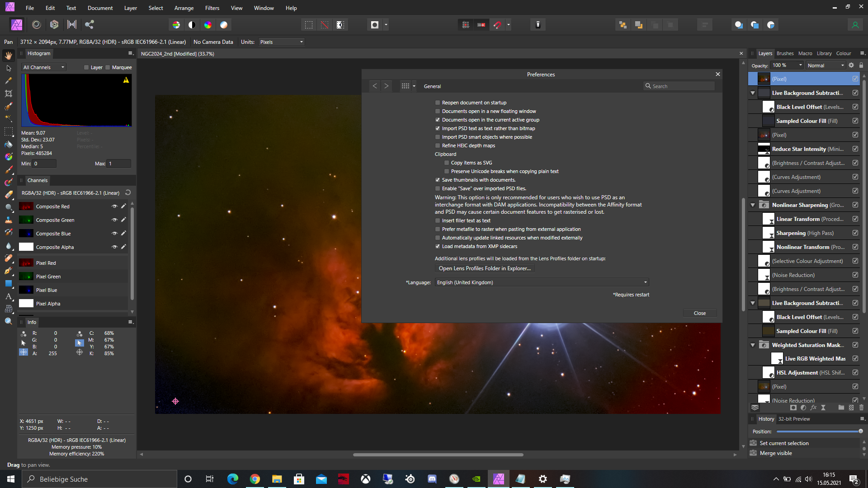Image resolution: width=868 pixels, height=488 pixels.
Task: Click Auto Contrast toolbar icon
Action: coord(192,25)
